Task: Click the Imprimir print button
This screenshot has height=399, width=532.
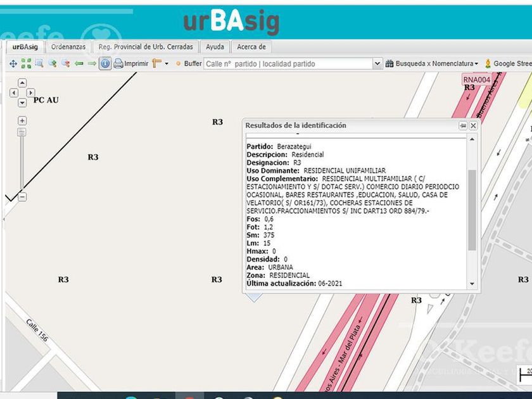Action: (x=131, y=63)
